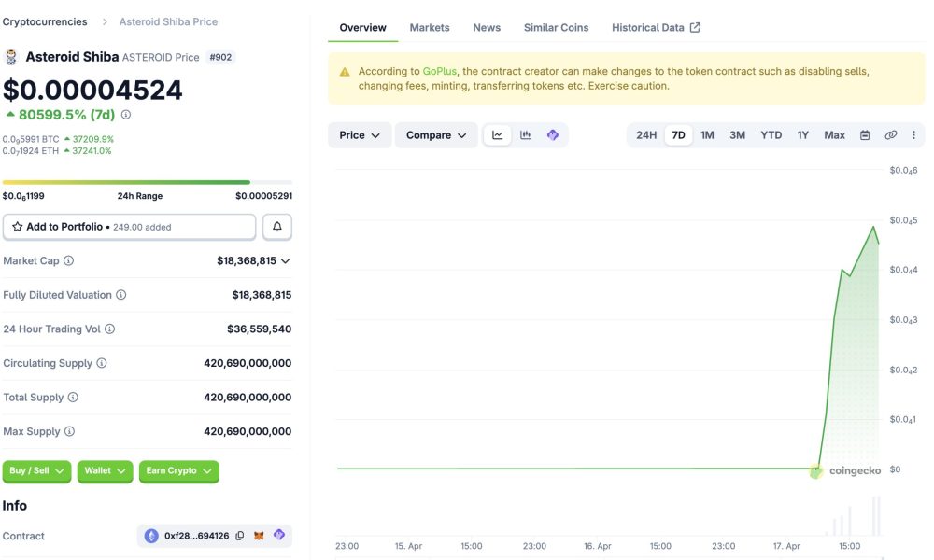Open the Compare dropdown
The height and width of the screenshot is (560, 934).
click(x=435, y=134)
